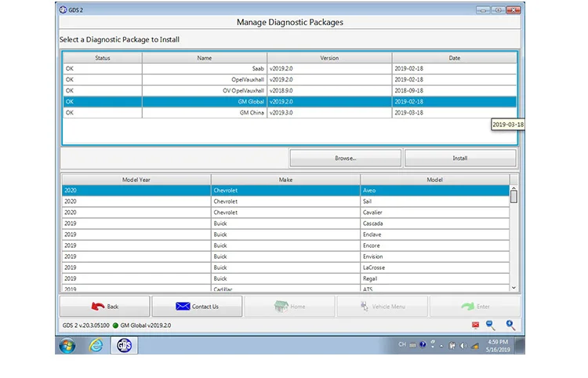Select the 2019 Buick Enclave row
The image size is (588, 378).
285,234
